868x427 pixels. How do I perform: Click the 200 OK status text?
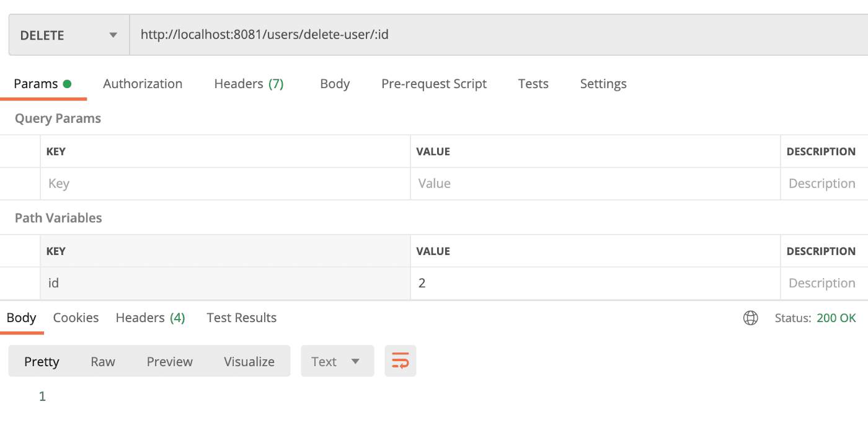click(x=836, y=318)
